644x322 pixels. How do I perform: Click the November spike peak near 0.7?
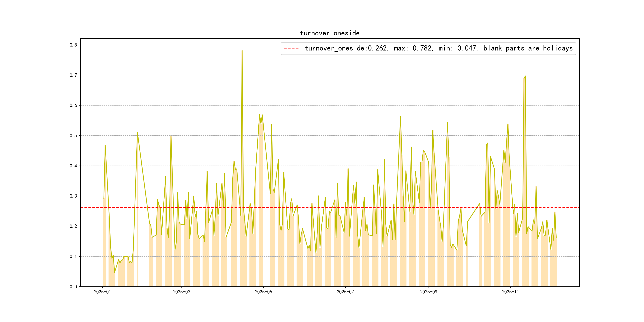pyautogui.click(x=525, y=77)
